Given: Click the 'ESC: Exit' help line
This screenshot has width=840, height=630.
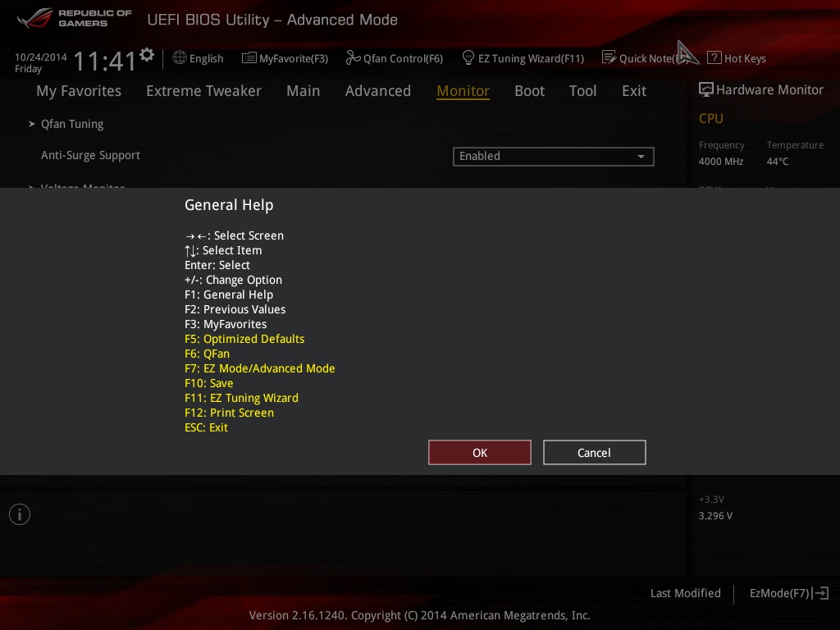Looking at the screenshot, I should [206, 427].
